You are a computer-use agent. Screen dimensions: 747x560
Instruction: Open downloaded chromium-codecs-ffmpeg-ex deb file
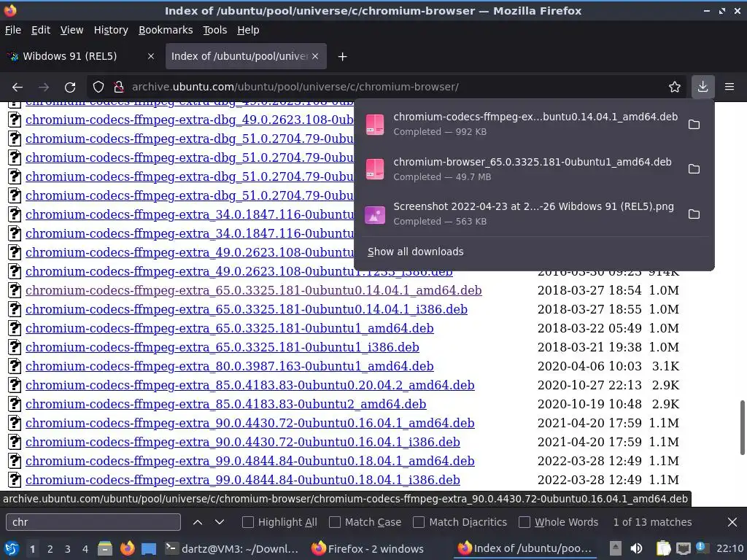pyautogui.click(x=522, y=124)
